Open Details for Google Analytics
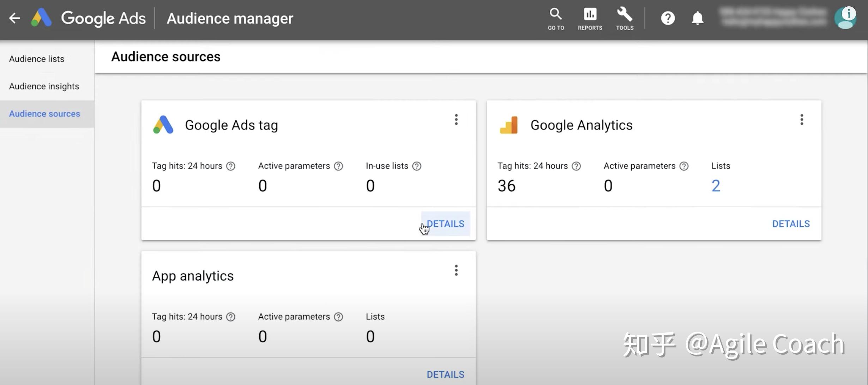Viewport: 868px width, 385px height. 791,224
